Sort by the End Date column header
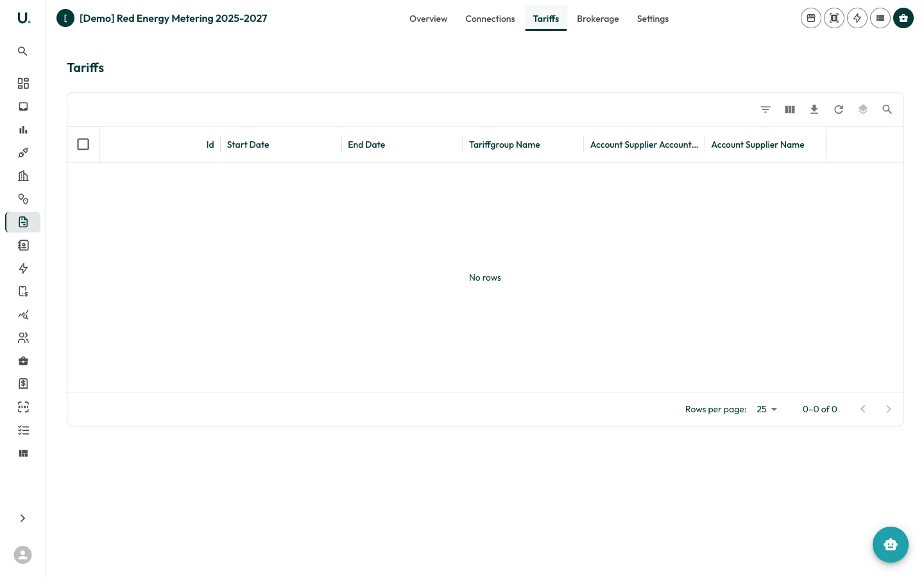 point(366,144)
